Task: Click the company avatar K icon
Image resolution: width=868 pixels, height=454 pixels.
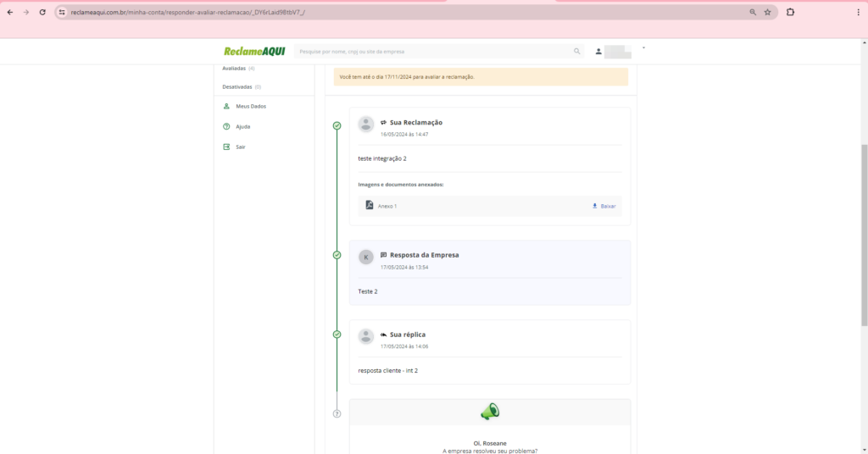Action: [366, 257]
